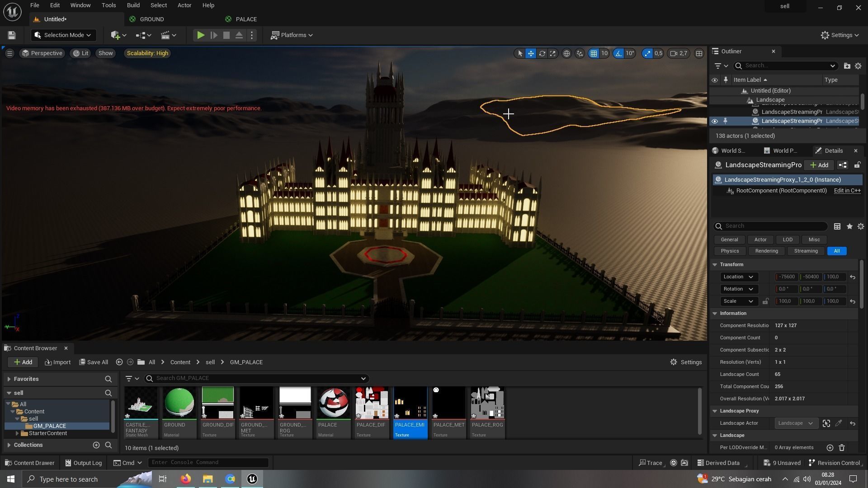The width and height of the screenshot is (868, 488).
Task: Select the scale gizmo tool
Action: (552, 53)
